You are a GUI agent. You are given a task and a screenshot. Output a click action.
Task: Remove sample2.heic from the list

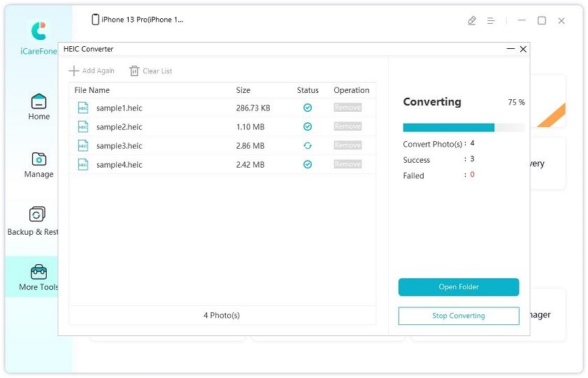(347, 126)
